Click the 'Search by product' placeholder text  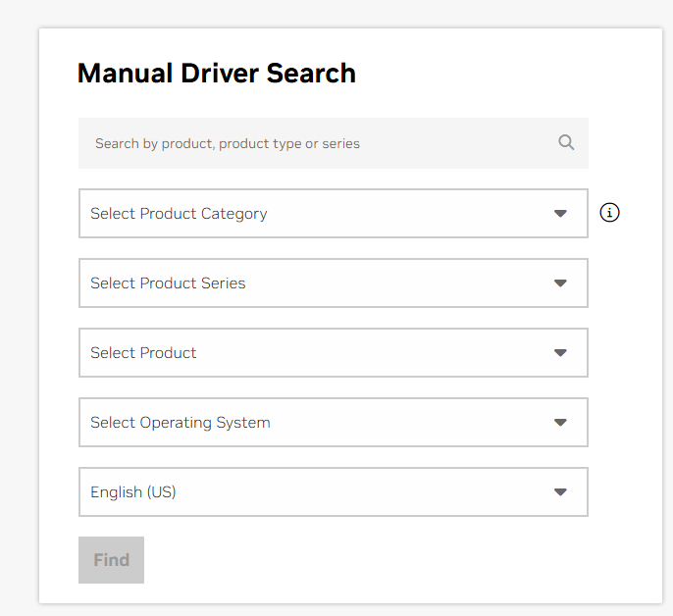pyautogui.click(x=228, y=144)
